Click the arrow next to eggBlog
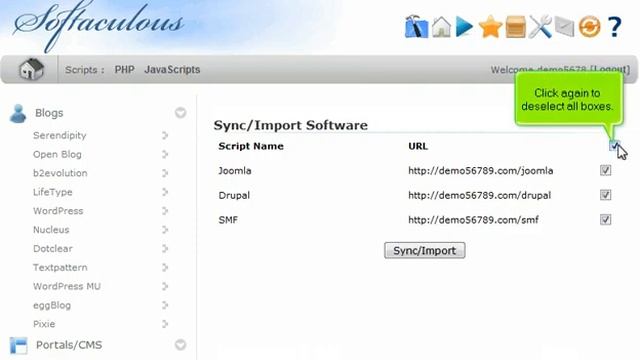Screen dimensions: 640x360 click(x=165, y=305)
